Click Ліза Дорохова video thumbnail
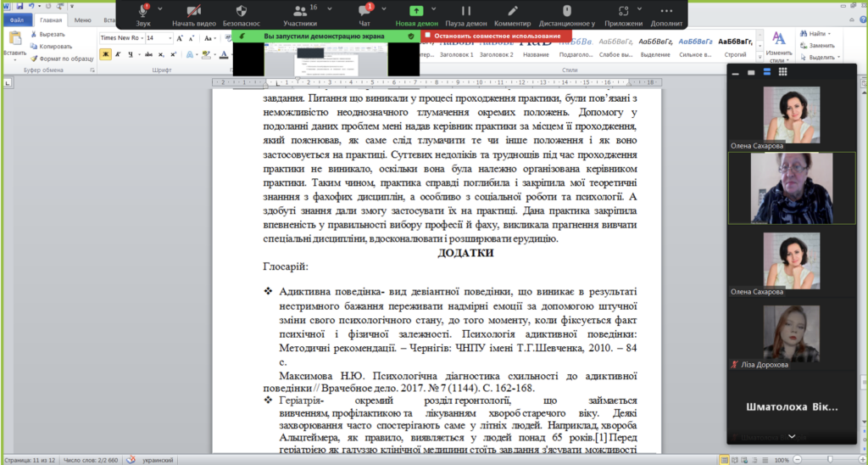The image size is (868, 465). pos(792,332)
